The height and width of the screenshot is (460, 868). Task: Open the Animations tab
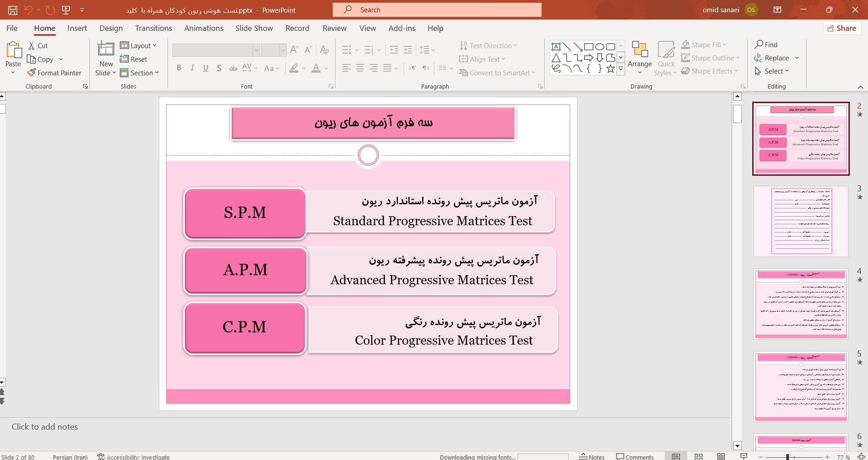pyautogui.click(x=204, y=28)
